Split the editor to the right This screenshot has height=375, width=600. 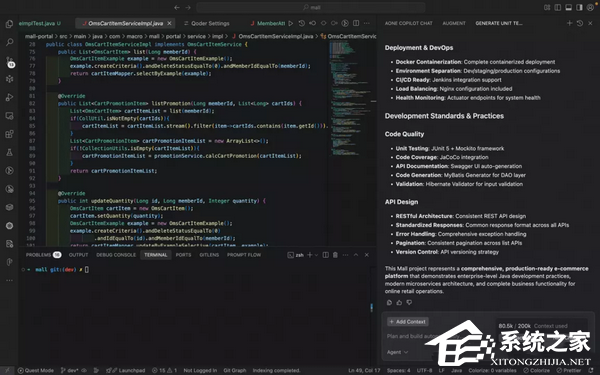[356, 23]
